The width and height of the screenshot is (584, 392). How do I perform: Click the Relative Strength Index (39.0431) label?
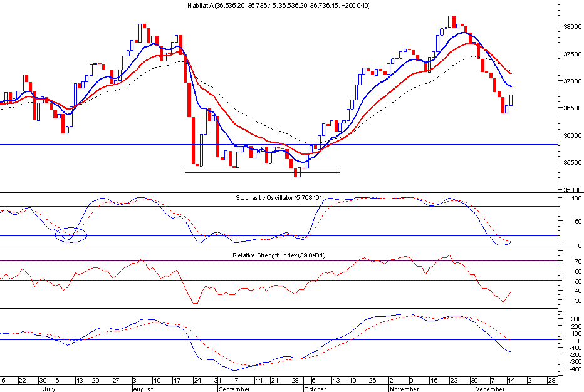pyautogui.click(x=279, y=255)
